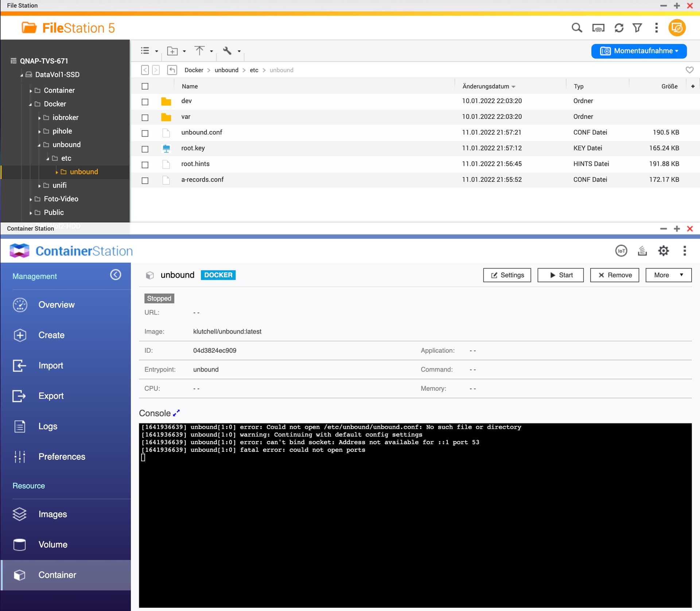Viewport: 700px width, 611px height.
Task: Sort by the Name column header
Action: point(190,86)
